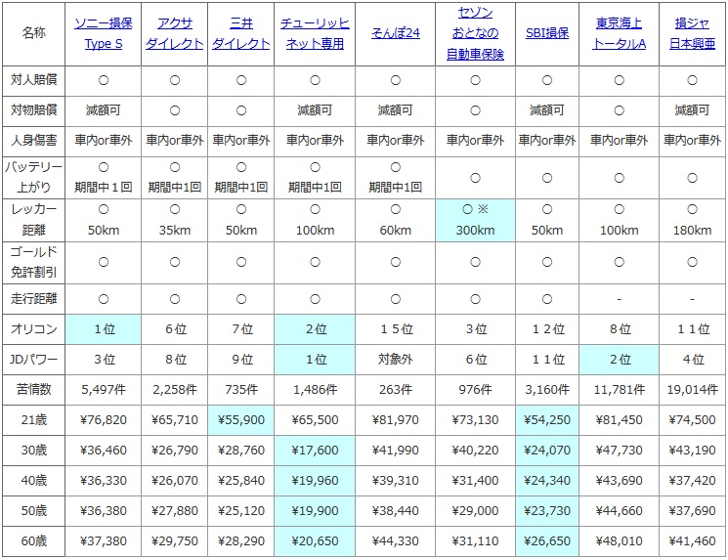Click the 60歳 row label
Image resolution: width=728 pixels, height=560 pixels.
click(x=33, y=541)
